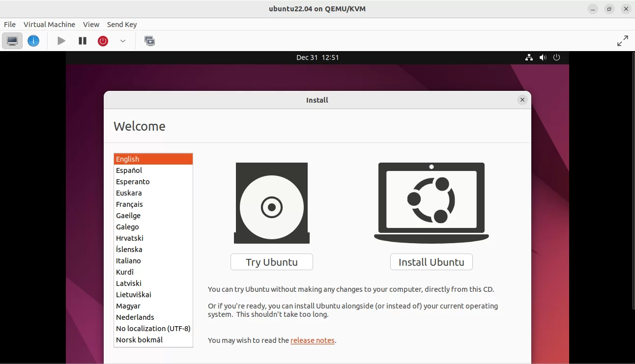Select Magyar language
635x364 pixels.
153,306
